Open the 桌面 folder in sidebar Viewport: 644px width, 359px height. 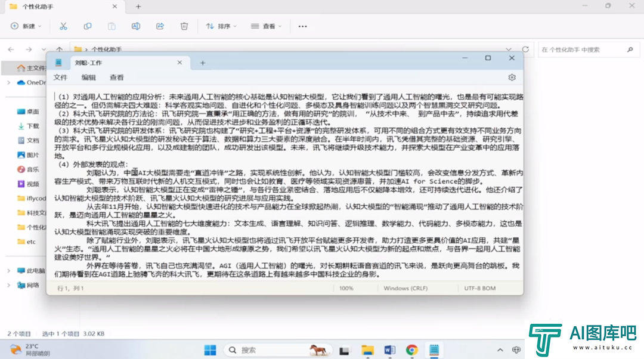coord(29,112)
